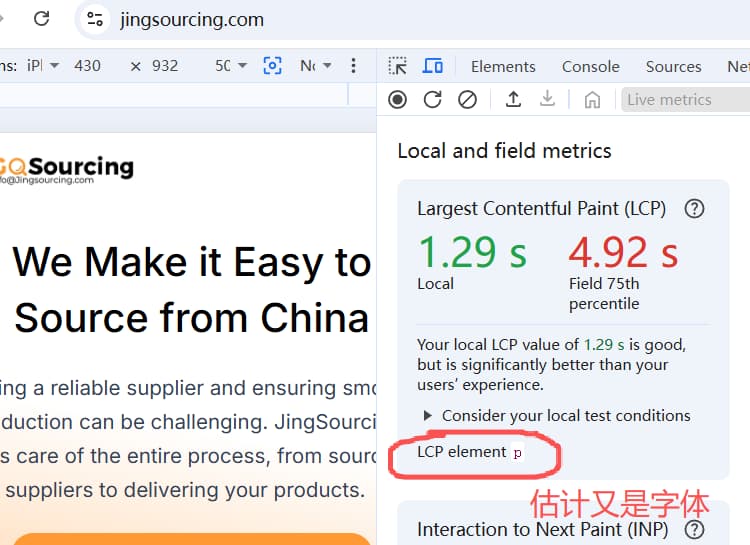Screen dimensions: 750x545
Task: Clear the performance recording
Action: coord(467,100)
